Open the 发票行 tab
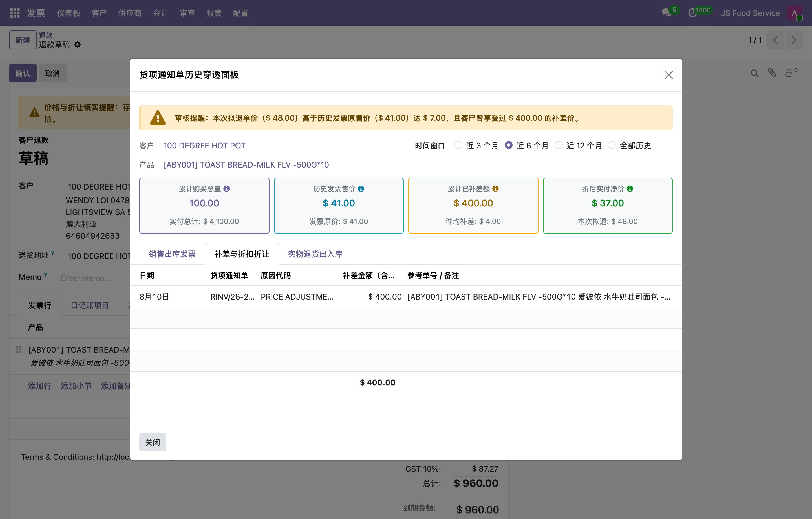The image size is (812, 519). coord(40,305)
